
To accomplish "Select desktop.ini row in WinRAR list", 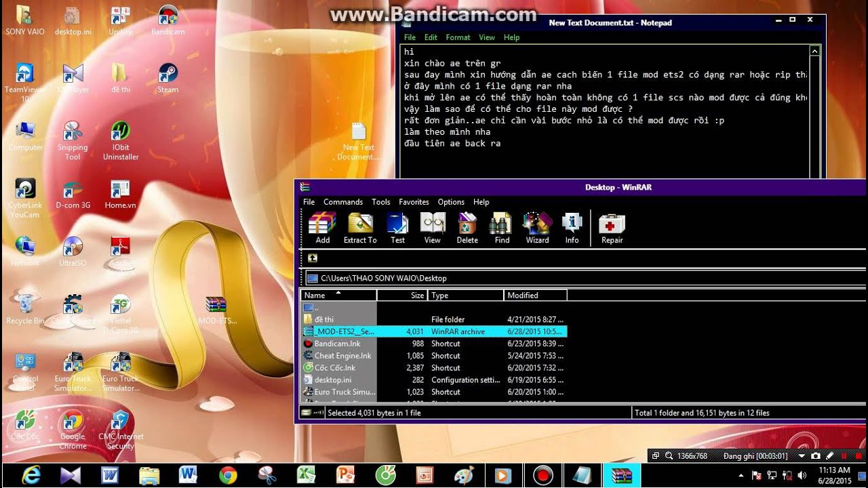I will click(x=434, y=380).
